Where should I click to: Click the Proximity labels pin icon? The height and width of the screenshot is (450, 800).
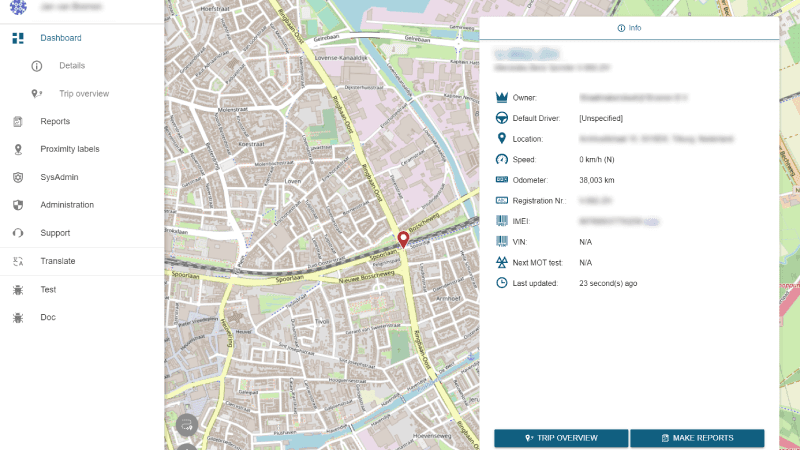18,149
